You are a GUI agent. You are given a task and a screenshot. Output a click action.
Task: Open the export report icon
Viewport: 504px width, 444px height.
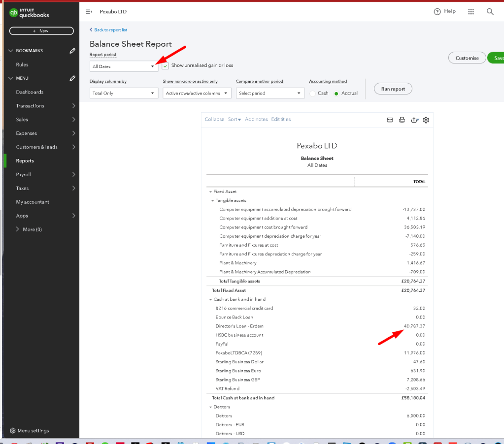[415, 120]
